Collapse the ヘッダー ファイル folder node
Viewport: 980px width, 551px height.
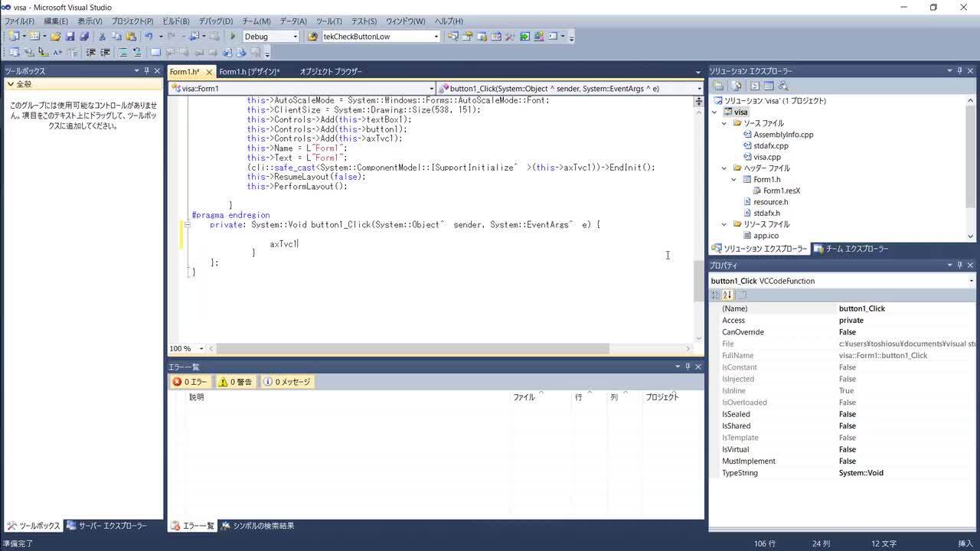point(725,168)
